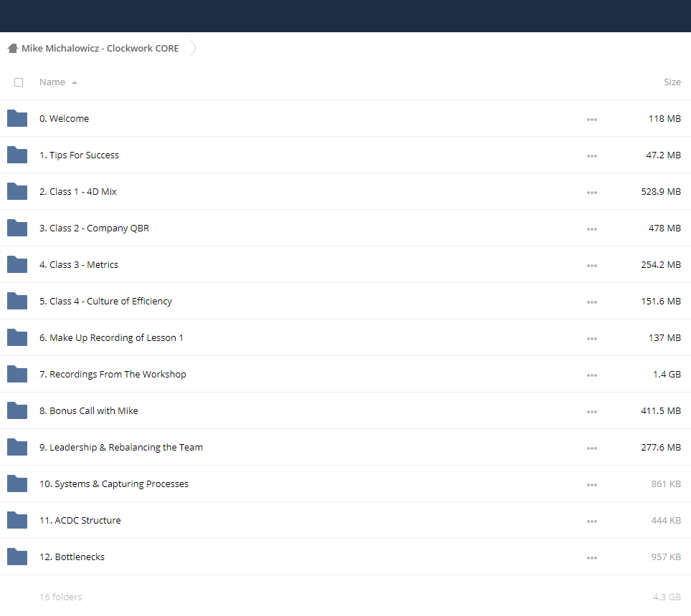
Task: Click the folder icon for 4. Class 3 - Metrics
Action: (17, 264)
